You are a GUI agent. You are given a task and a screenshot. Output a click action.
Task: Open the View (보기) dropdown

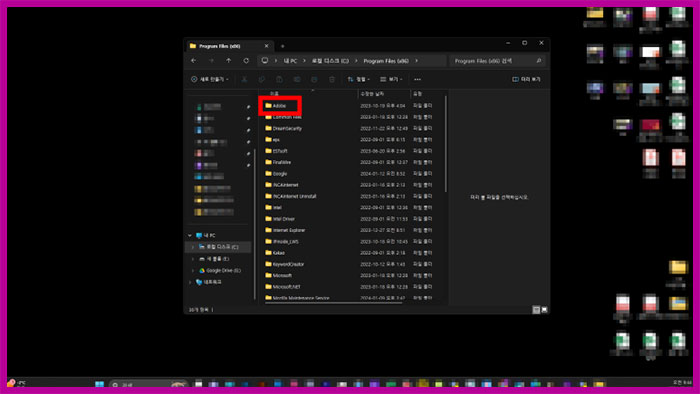click(391, 79)
